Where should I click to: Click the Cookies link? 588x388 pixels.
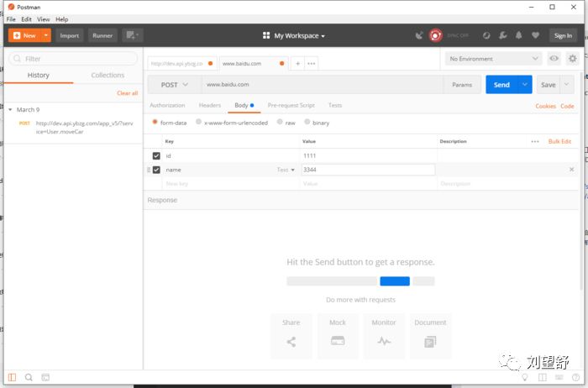pos(546,106)
